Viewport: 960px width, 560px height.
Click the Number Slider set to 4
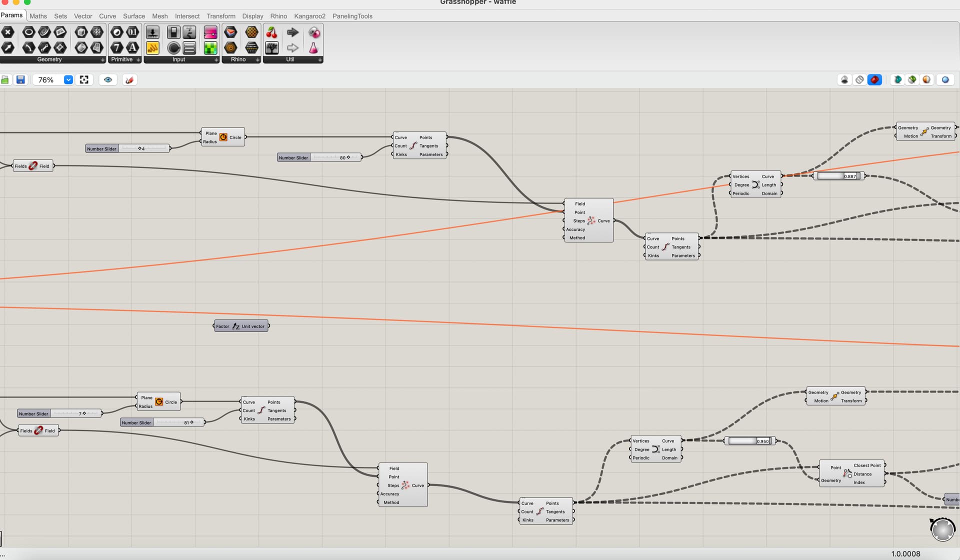coord(127,148)
